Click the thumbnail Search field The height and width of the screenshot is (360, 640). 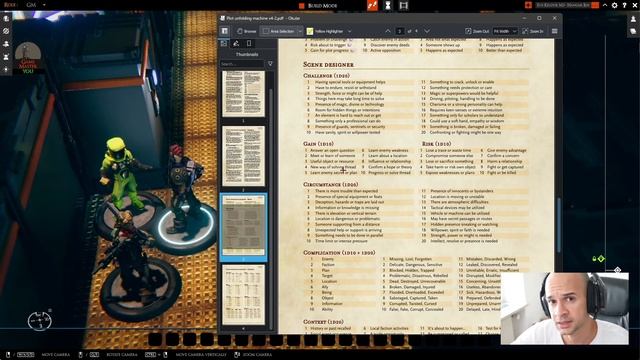pos(242,64)
